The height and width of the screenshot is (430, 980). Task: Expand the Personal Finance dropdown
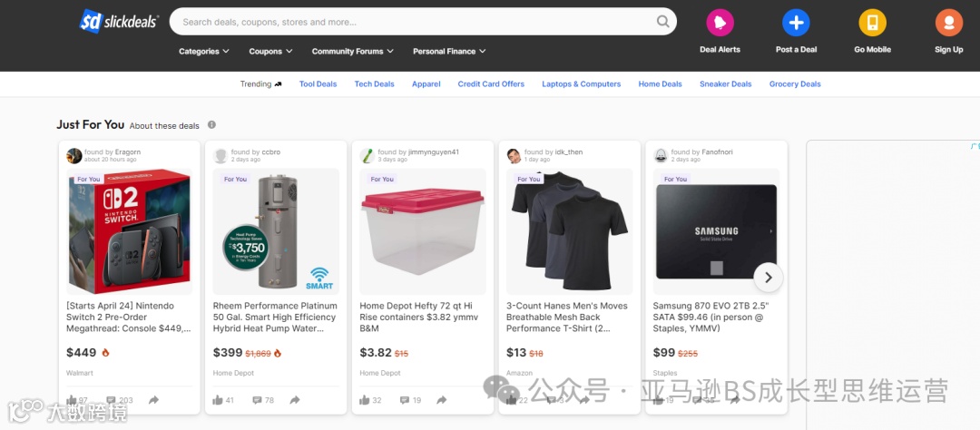(449, 51)
